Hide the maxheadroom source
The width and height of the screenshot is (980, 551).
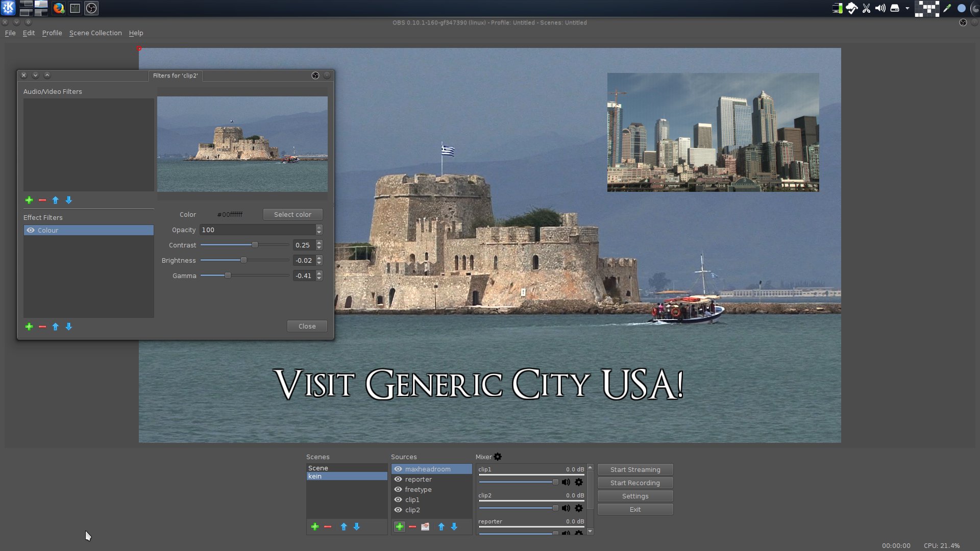[398, 469]
